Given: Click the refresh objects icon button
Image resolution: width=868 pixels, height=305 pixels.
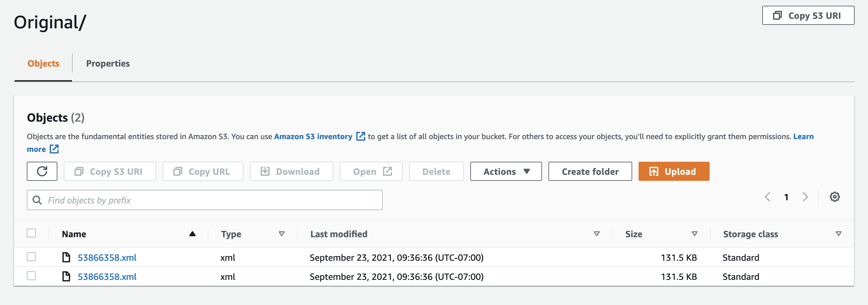Looking at the screenshot, I should pyautogui.click(x=42, y=171).
